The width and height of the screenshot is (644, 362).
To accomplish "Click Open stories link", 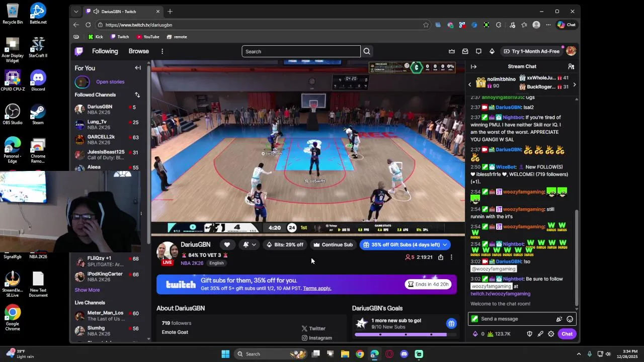I will coord(110,82).
